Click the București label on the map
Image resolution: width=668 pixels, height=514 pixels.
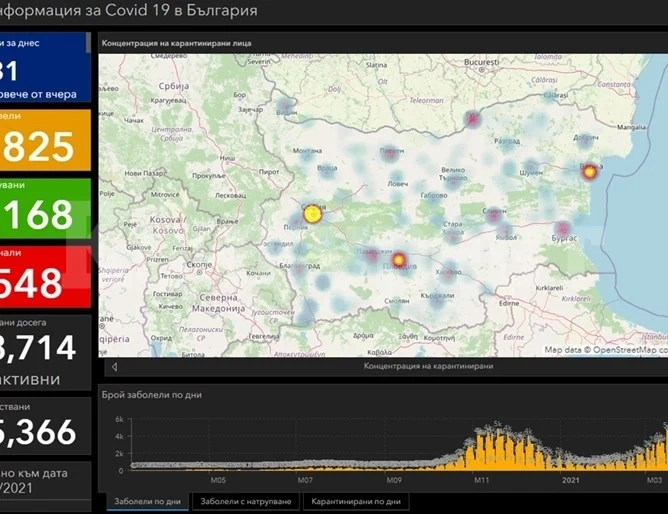point(481,62)
